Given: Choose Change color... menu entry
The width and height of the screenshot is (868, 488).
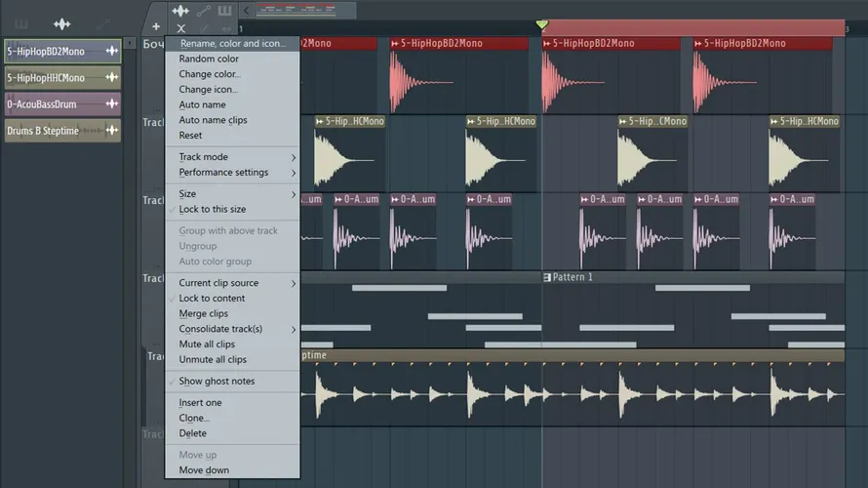Looking at the screenshot, I should [x=232, y=73].
